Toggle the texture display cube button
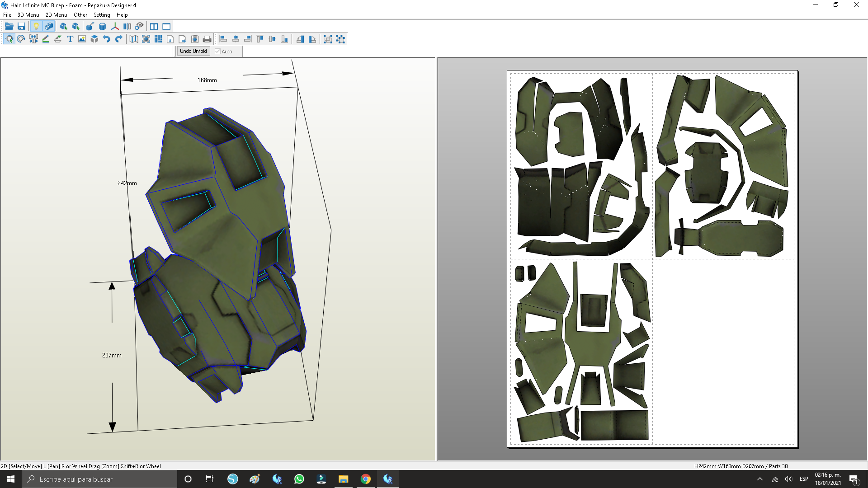This screenshot has width=868, height=488. point(48,26)
